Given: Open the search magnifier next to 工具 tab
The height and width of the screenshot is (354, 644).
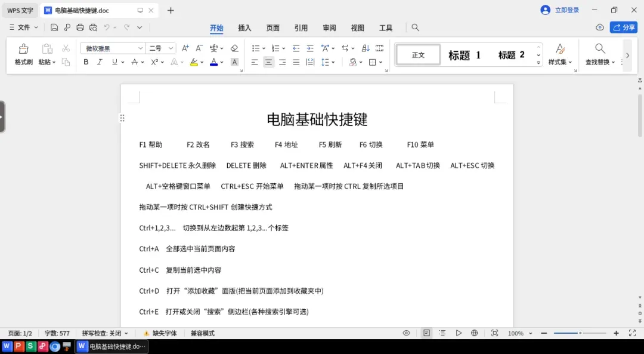Looking at the screenshot, I should click(416, 27).
